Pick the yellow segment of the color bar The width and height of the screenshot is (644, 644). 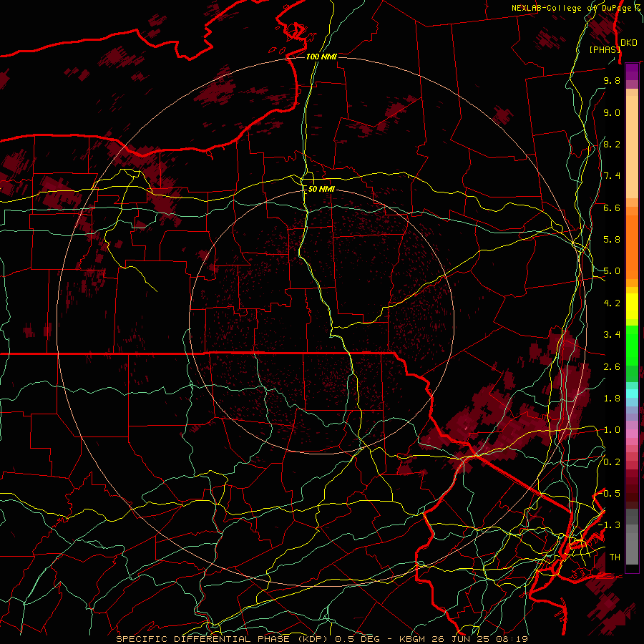632,306
